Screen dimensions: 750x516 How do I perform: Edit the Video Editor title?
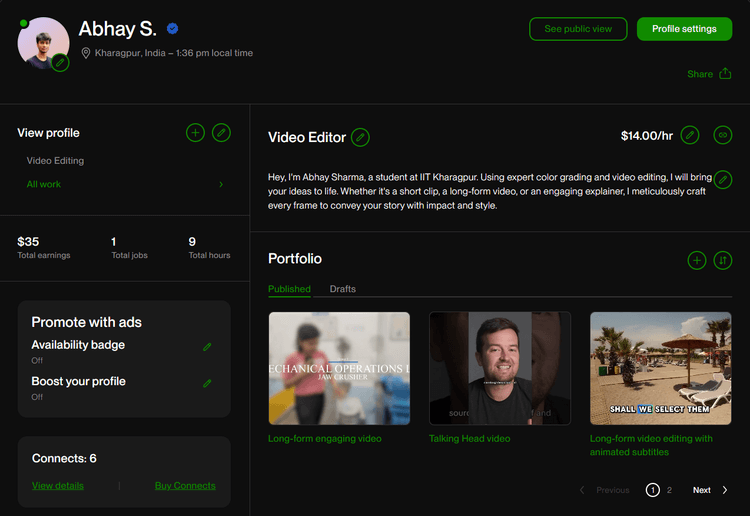pos(360,138)
